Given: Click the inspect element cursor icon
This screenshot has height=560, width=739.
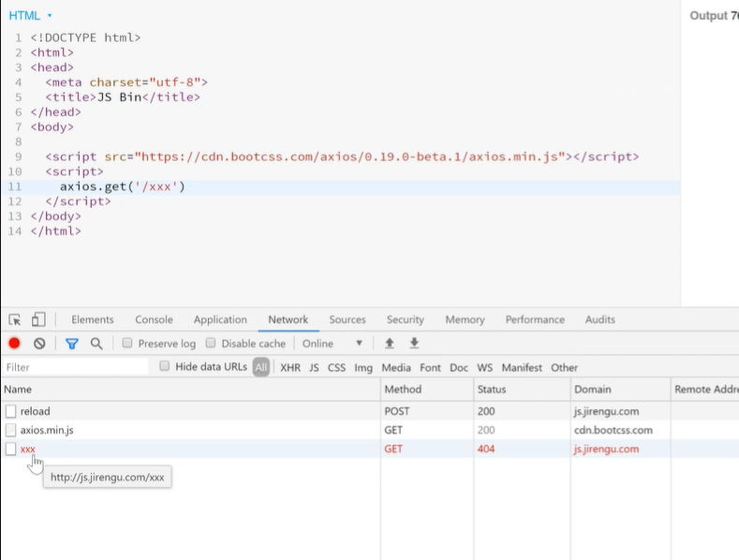Looking at the screenshot, I should [15, 319].
